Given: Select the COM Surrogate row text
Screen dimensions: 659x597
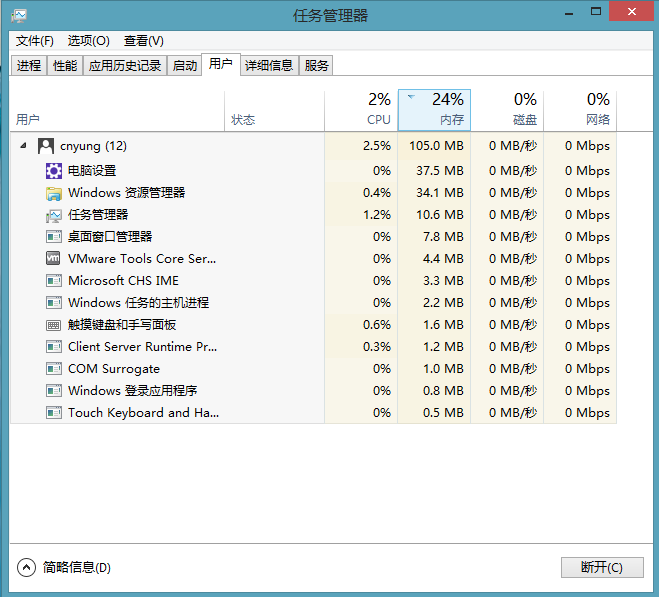Looking at the screenshot, I should pos(114,369).
